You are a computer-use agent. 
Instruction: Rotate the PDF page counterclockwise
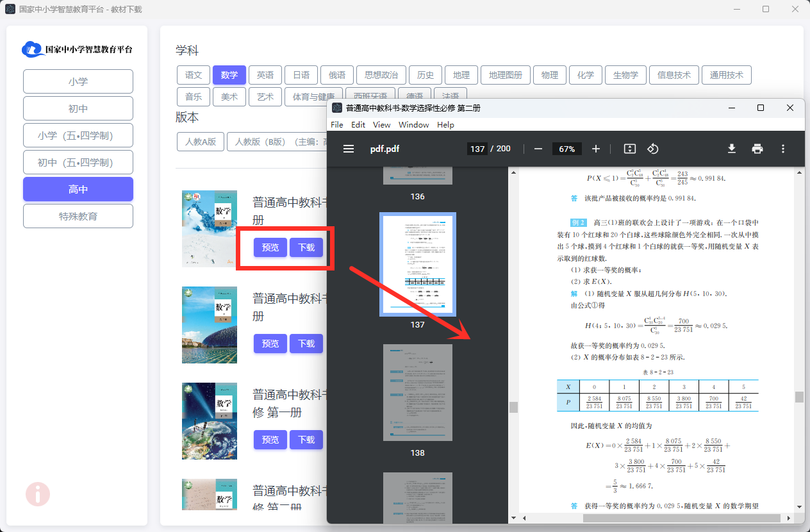653,149
